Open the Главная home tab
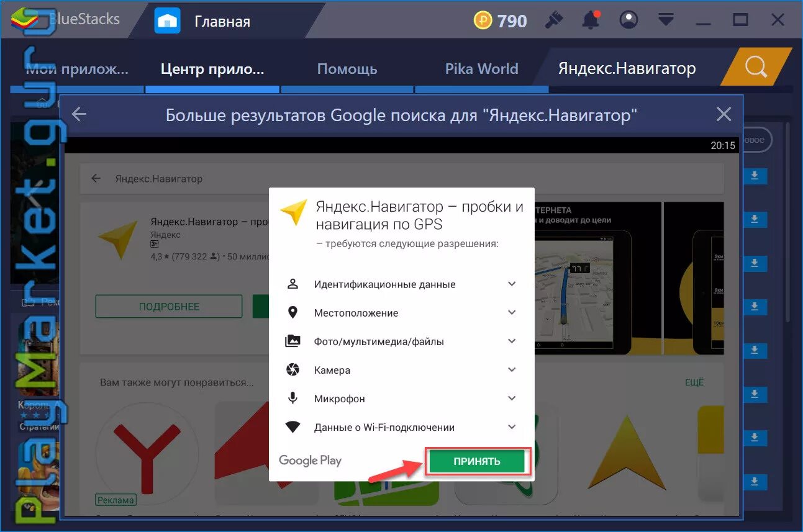This screenshot has width=803, height=532. coord(202,21)
